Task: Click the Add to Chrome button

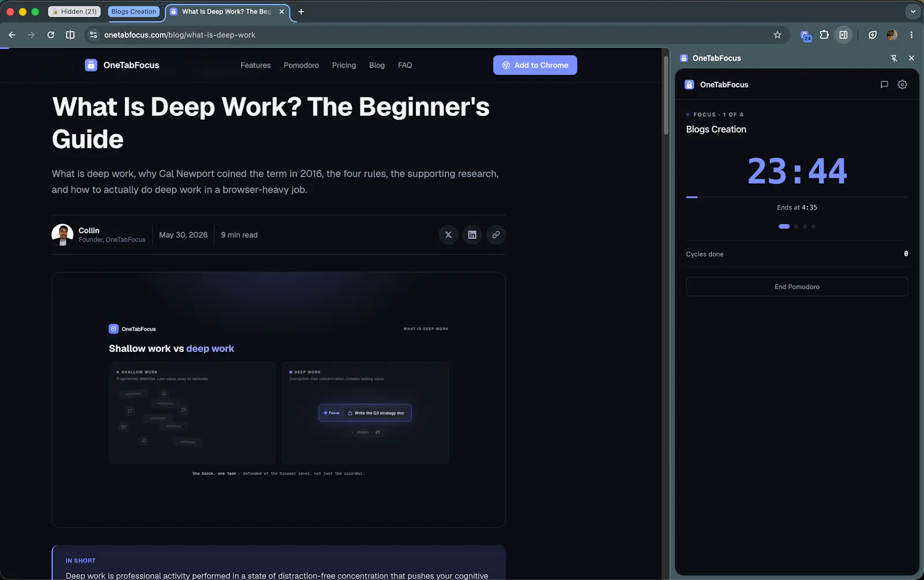Action: coord(535,65)
